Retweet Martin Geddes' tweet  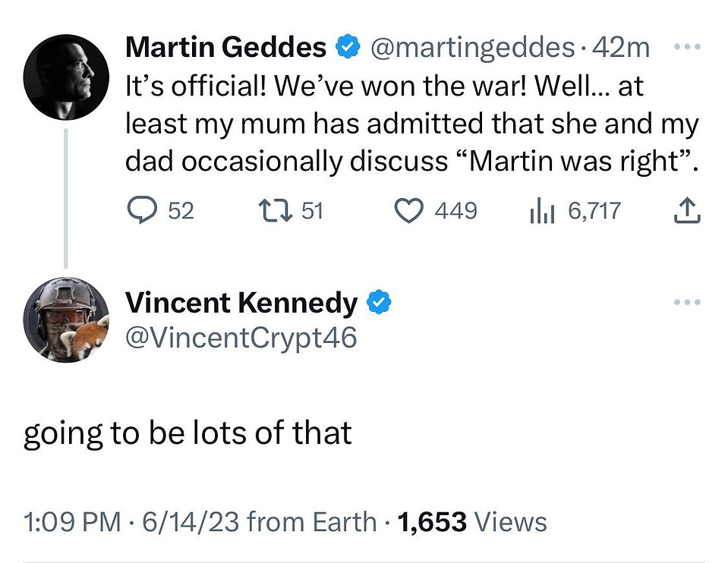276,210
